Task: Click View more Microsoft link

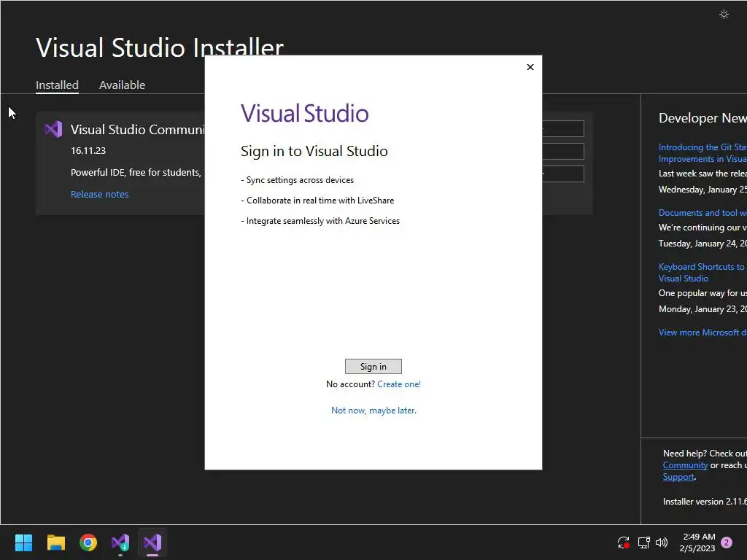Action: tap(703, 332)
